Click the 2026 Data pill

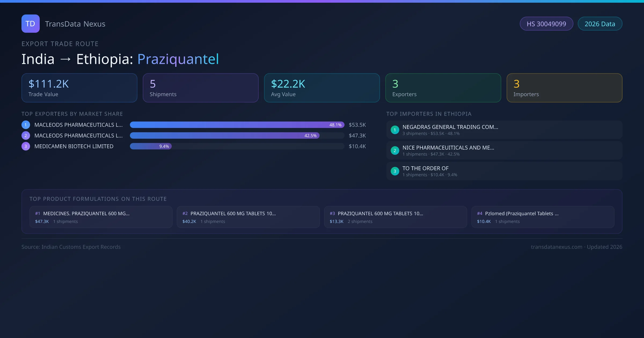point(600,24)
